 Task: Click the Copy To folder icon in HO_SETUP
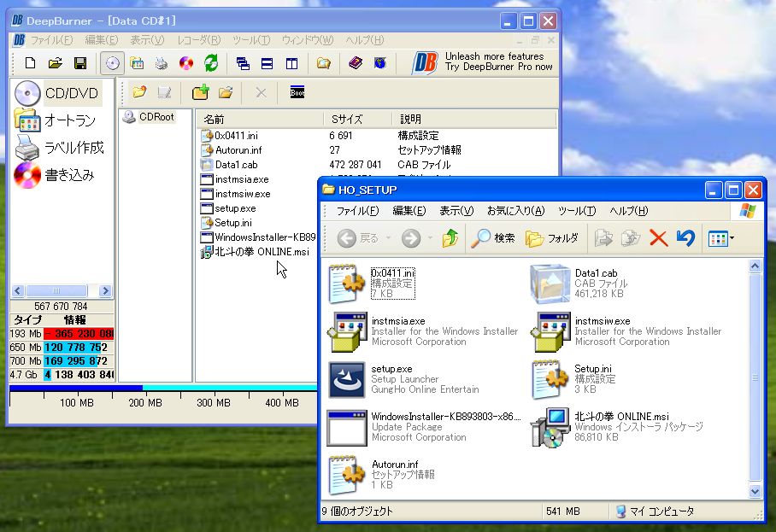pyautogui.click(x=631, y=238)
